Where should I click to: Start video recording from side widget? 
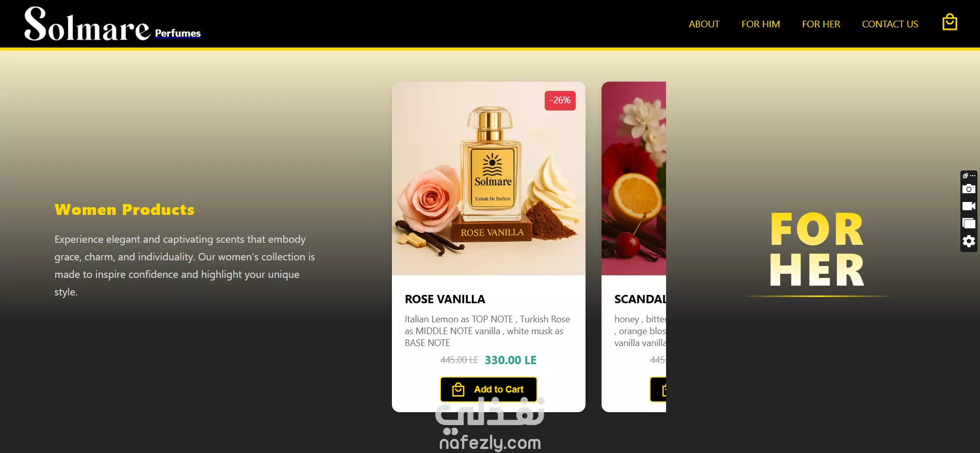(x=969, y=206)
